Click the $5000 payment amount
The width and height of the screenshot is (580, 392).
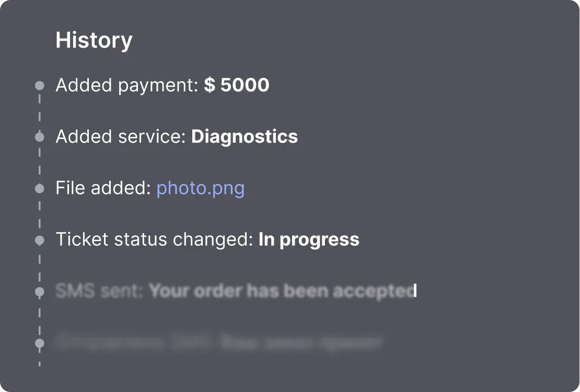[237, 85]
